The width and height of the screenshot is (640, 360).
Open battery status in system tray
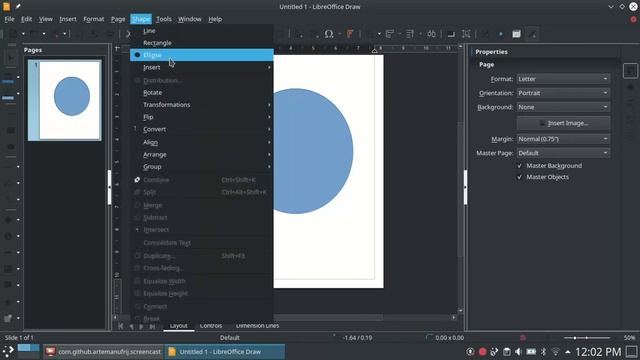[531, 352]
